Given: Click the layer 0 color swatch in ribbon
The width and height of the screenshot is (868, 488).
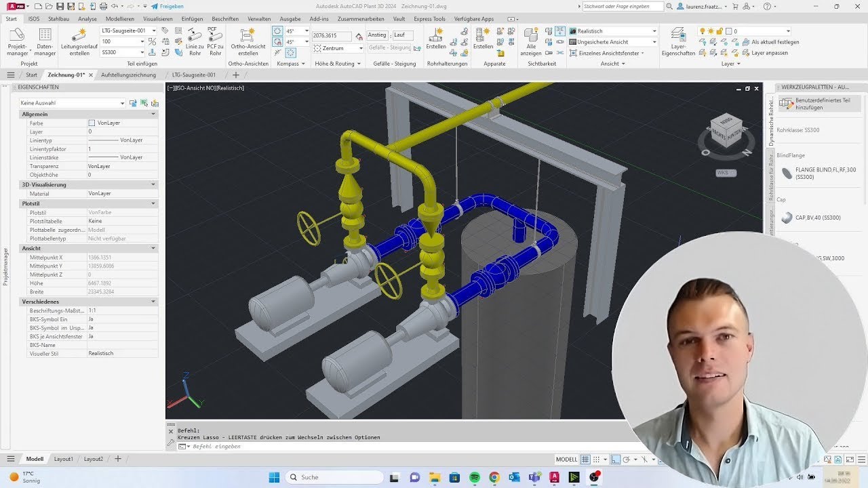Looking at the screenshot, I should [728, 31].
